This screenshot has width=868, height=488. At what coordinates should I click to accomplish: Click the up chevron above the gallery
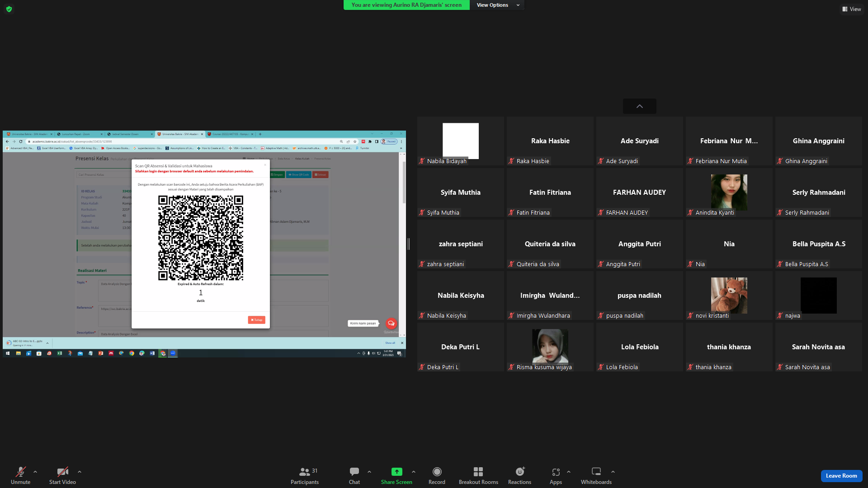tap(640, 106)
